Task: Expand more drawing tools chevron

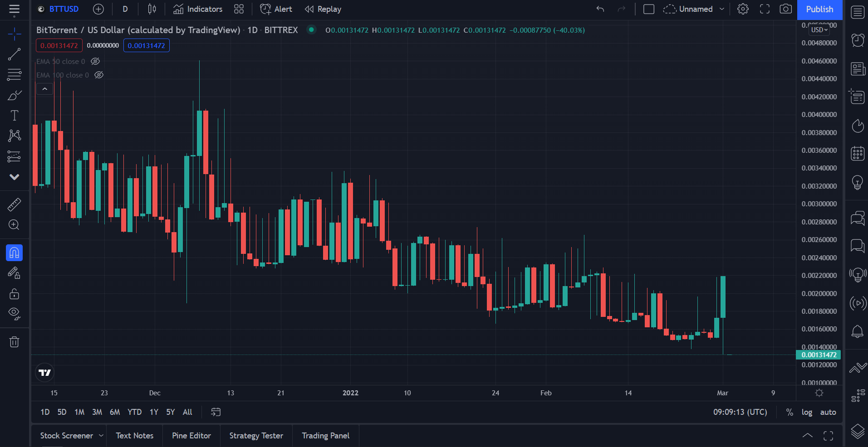Action: coord(14,177)
